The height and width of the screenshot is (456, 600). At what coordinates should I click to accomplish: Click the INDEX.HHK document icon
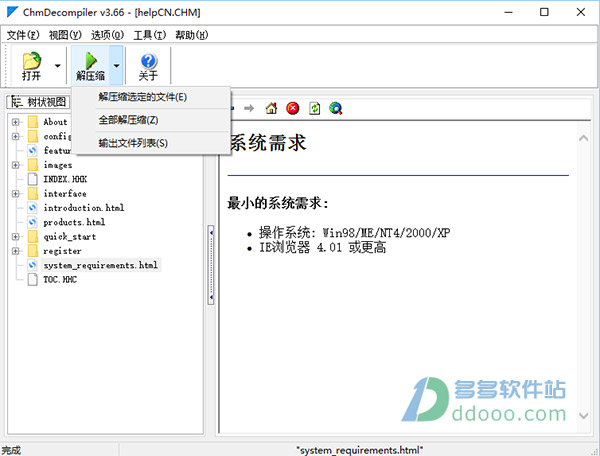(x=33, y=179)
